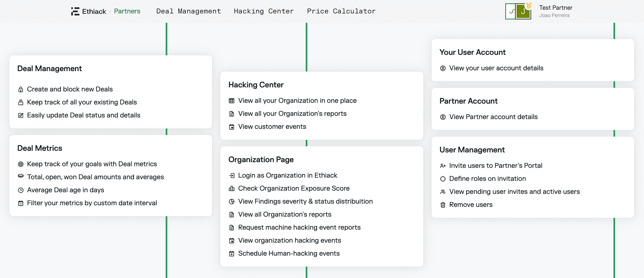644x278 pixels.
Task: Open the Deal Management menu item
Action: 188,11
